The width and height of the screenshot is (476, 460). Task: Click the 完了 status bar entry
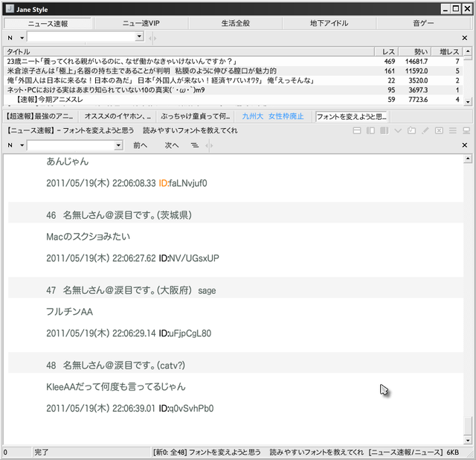[42, 453]
